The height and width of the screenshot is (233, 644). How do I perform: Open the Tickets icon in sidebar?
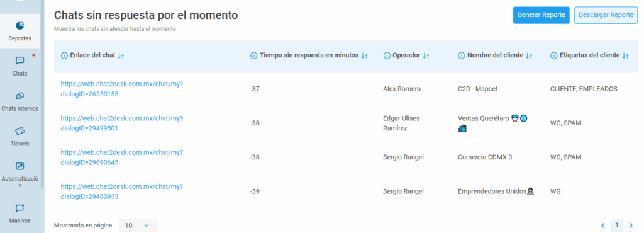[x=19, y=131]
